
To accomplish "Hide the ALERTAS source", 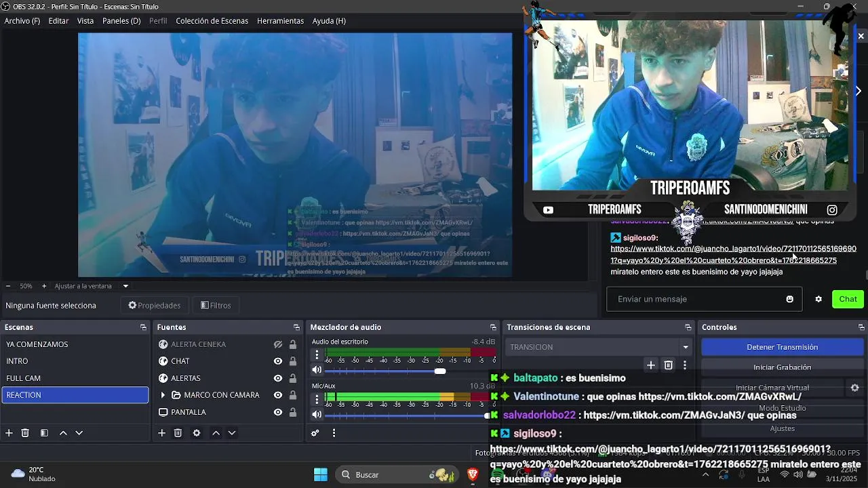I will coord(278,378).
